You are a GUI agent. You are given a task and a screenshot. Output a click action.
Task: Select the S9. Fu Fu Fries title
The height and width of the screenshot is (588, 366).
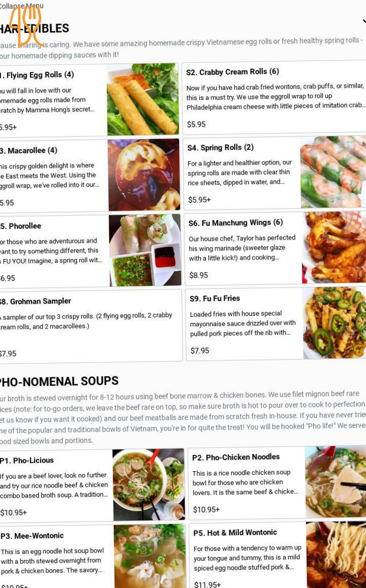click(x=215, y=299)
